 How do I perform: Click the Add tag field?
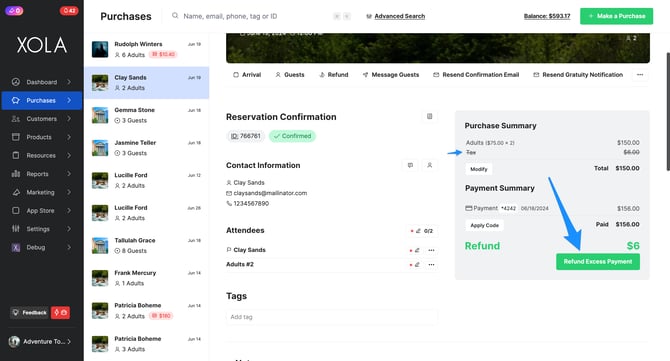pyautogui.click(x=332, y=317)
